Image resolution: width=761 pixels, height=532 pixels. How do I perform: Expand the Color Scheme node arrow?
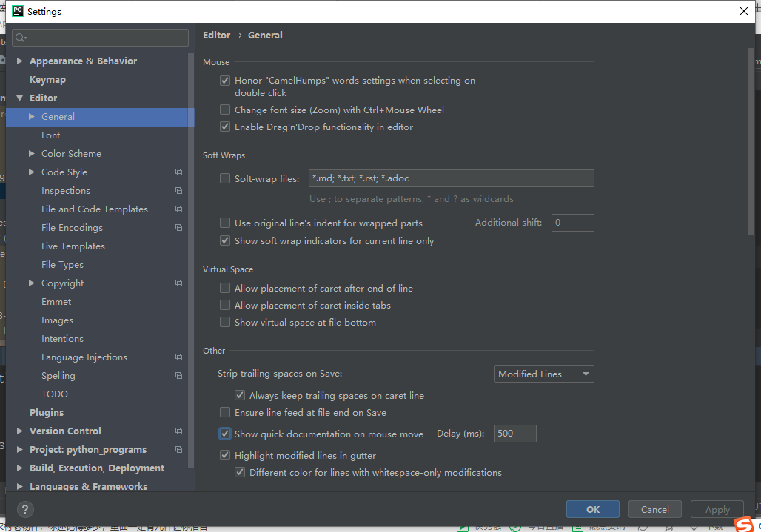tap(32, 154)
